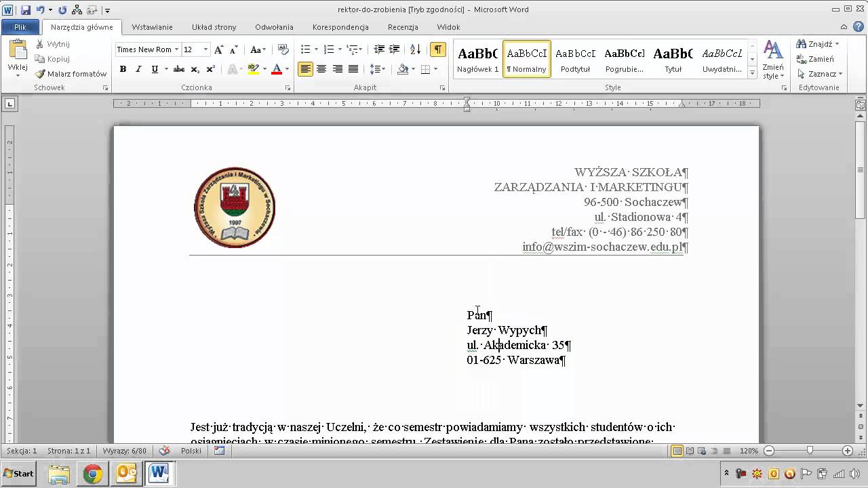The width and height of the screenshot is (868, 488).
Task: Apply the yellow text highlight color
Action: tap(253, 69)
